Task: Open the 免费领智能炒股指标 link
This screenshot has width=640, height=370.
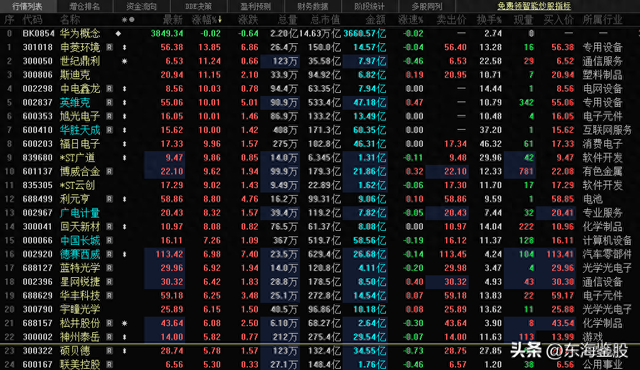Action: pyautogui.click(x=534, y=6)
